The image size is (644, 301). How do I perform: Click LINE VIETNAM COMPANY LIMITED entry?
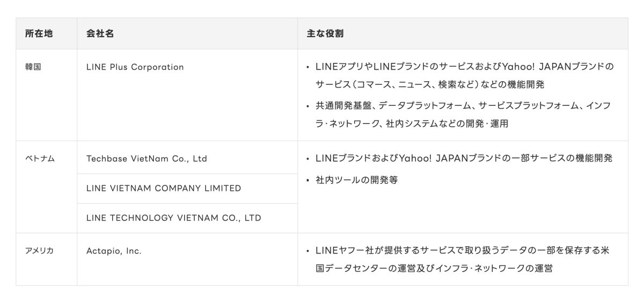pyautogui.click(x=164, y=188)
